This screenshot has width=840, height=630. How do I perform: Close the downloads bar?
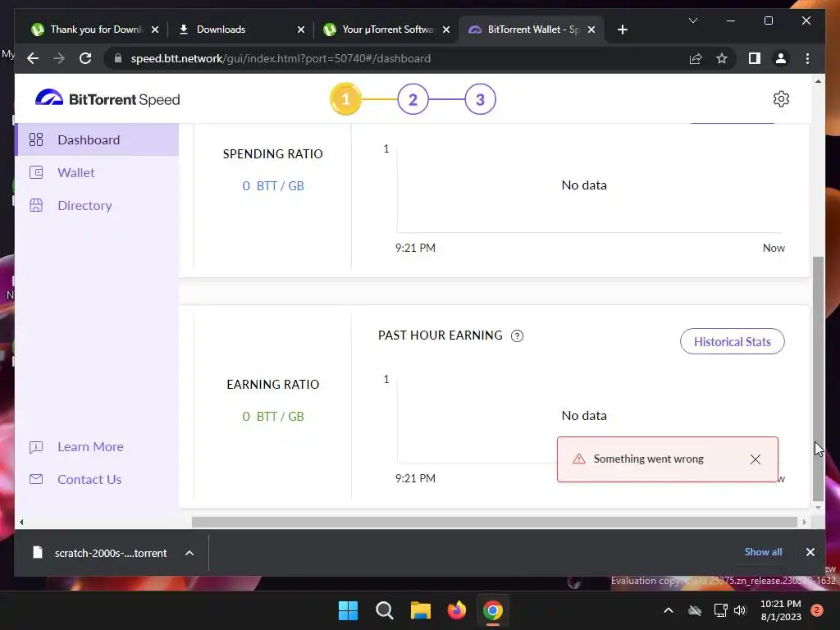click(810, 552)
